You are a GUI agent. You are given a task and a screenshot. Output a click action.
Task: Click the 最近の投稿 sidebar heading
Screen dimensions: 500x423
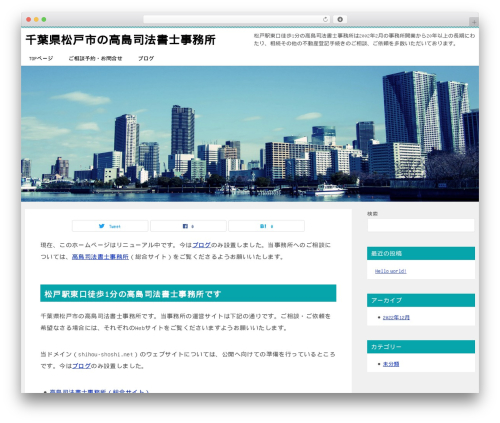tap(421, 253)
